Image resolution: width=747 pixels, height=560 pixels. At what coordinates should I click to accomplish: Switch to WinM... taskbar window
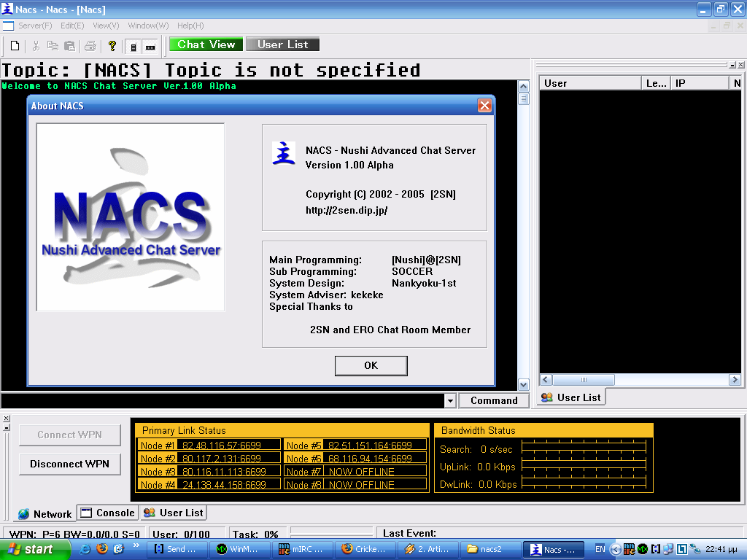[240, 550]
